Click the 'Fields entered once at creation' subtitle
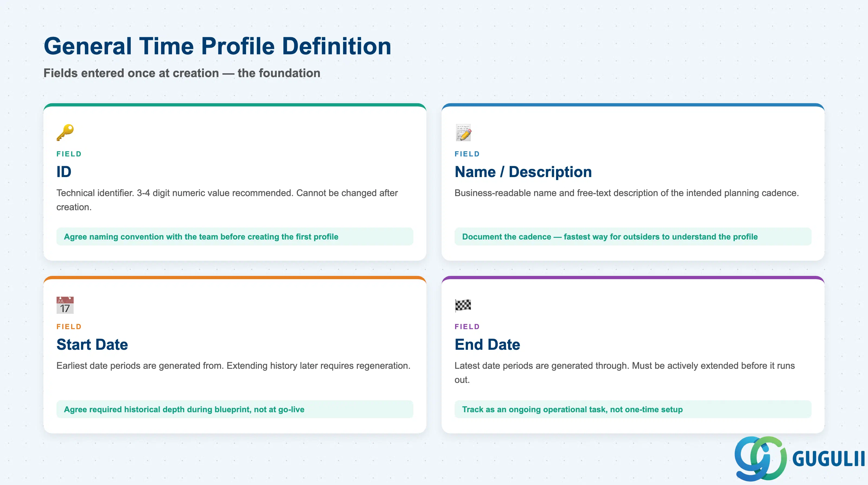The image size is (868, 485). pyautogui.click(x=182, y=73)
